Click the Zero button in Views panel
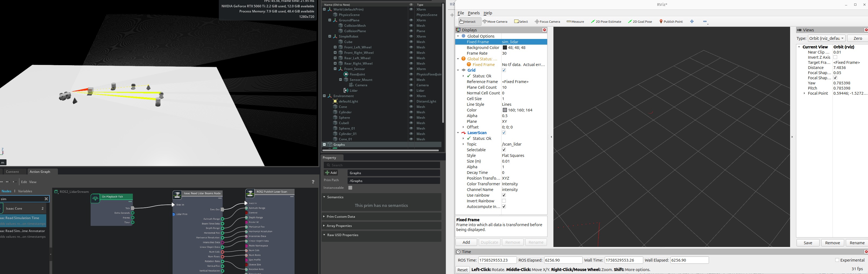Image resolution: width=868 pixels, height=274 pixels. (858, 38)
